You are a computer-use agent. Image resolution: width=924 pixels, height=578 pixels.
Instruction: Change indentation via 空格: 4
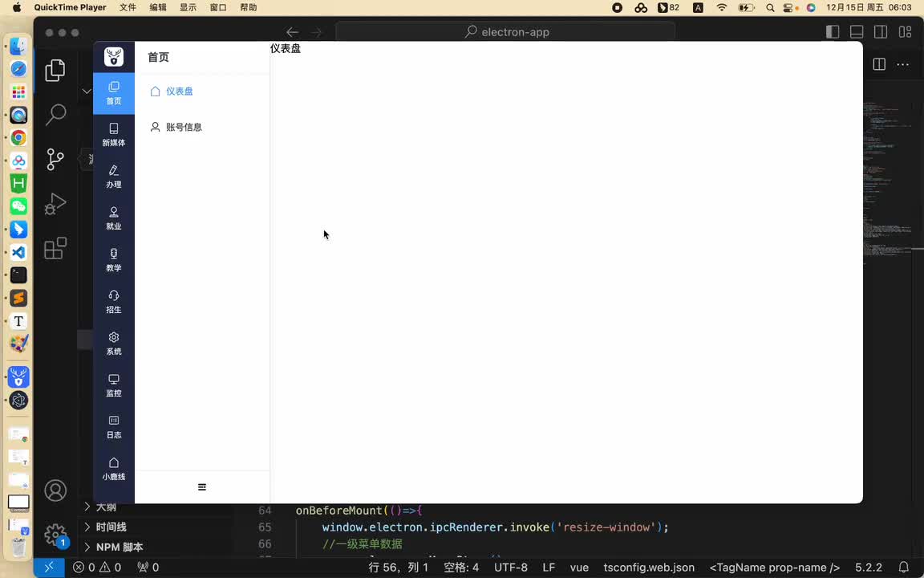point(461,568)
